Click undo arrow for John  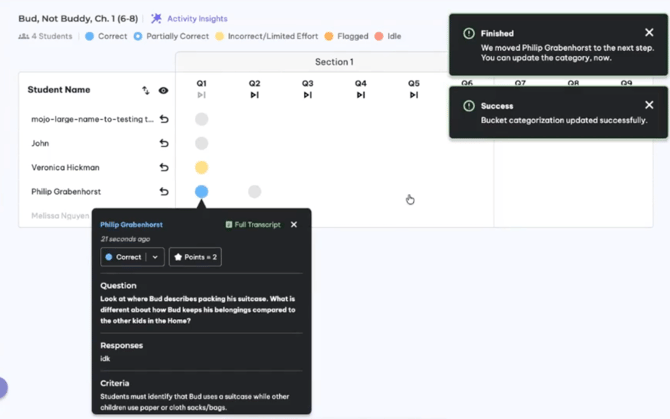click(x=164, y=143)
